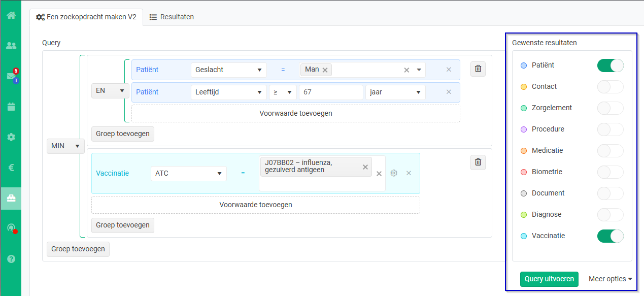Open the jaar unit dropdown
Viewport: 644px width, 296px height.
(x=395, y=92)
